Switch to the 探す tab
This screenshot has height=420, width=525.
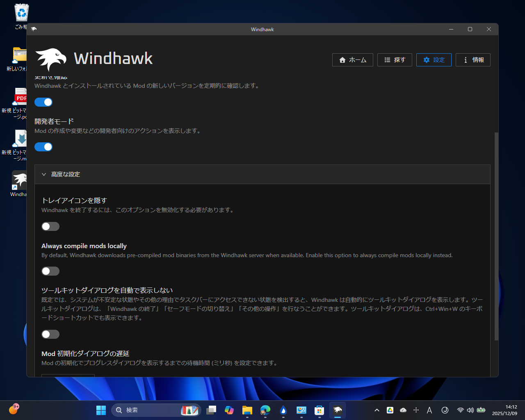(394, 59)
